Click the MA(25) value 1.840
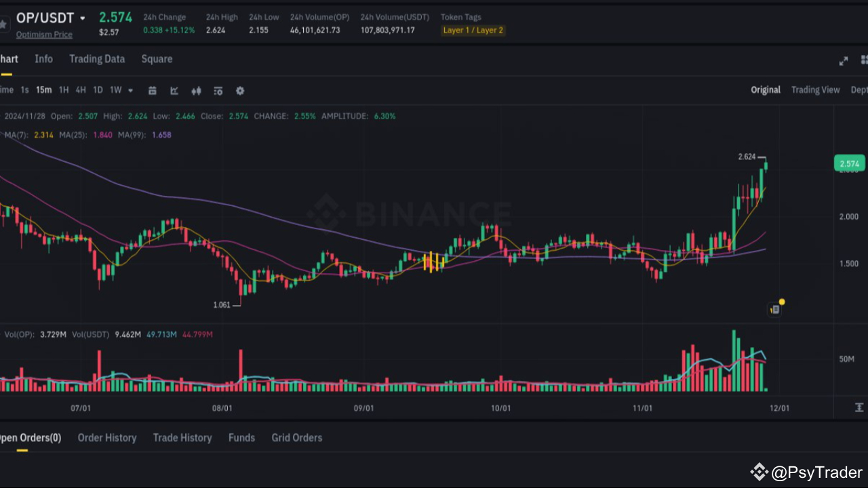Screen dimensions: 868x488 point(103,135)
